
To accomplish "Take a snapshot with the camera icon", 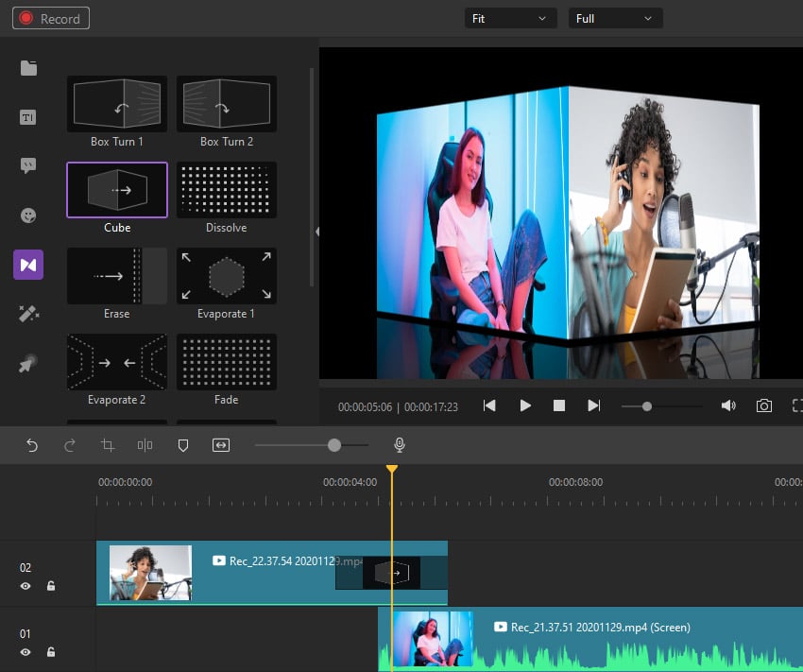I will click(x=764, y=405).
